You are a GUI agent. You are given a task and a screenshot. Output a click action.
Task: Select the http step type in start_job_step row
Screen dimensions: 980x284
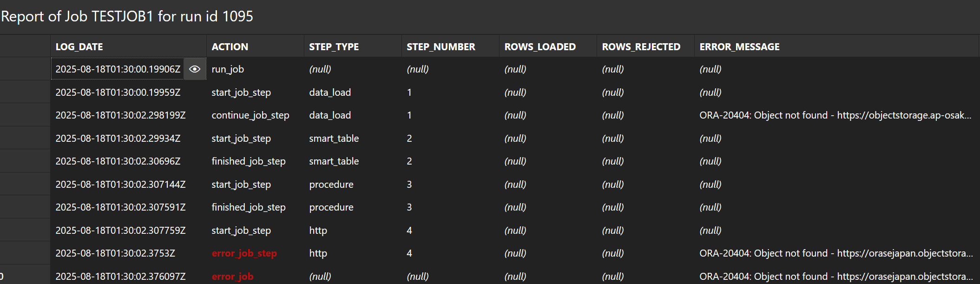[x=353, y=231]
